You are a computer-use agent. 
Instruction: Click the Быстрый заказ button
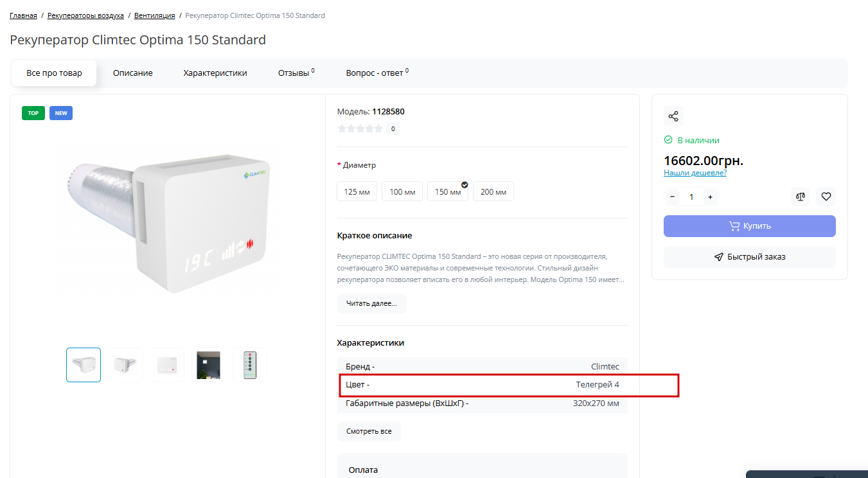pos(749,257)
